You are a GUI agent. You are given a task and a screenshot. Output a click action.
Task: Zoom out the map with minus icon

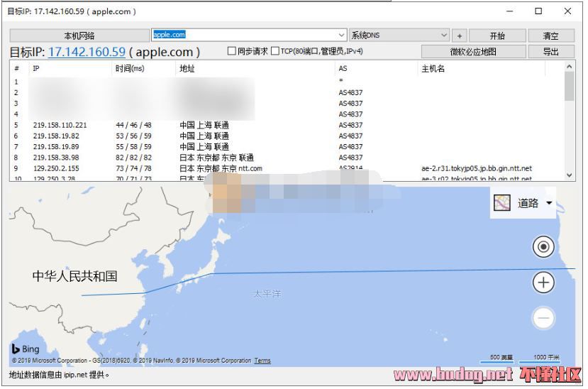[x=543, y=318]
